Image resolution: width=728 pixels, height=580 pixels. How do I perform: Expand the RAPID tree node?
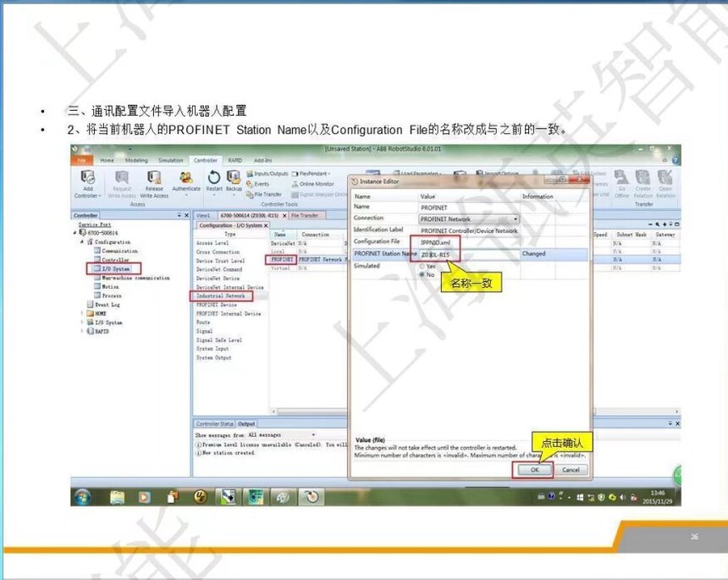pos(82,331)
